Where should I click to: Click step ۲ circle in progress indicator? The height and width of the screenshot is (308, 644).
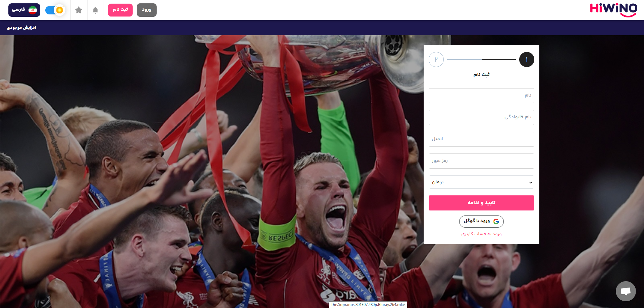coord(436,60)
